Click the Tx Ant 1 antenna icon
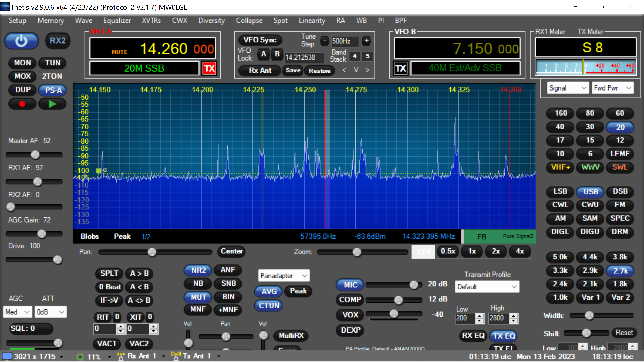 point(176,356)
